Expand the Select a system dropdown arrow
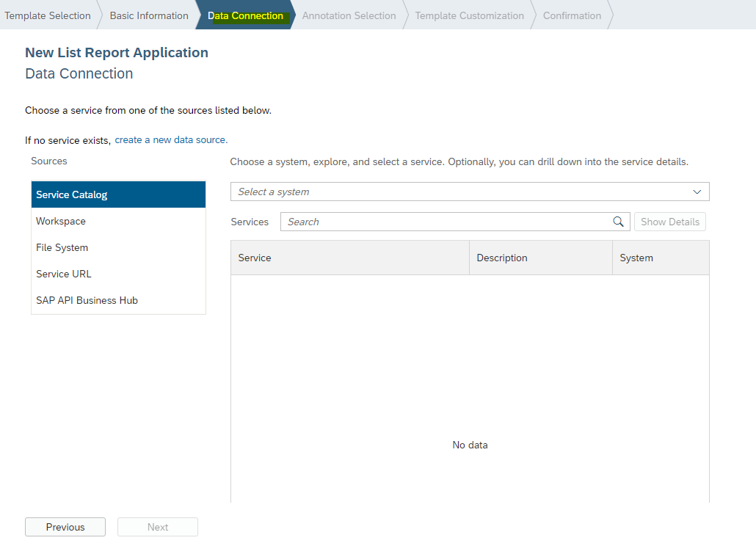Image resolution: width=756 pixels, height=557 pixels. [x=697, y=192]
